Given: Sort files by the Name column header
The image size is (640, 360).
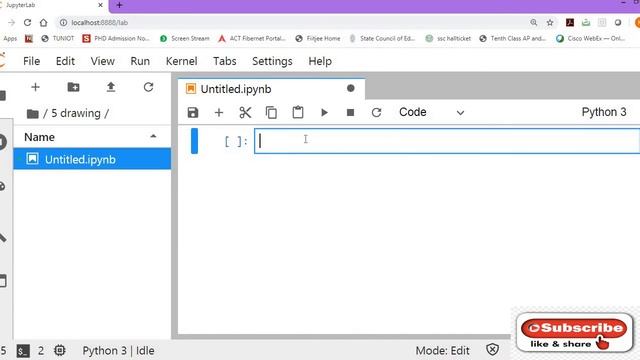Looking at the screenshot, I should [92, 137].
